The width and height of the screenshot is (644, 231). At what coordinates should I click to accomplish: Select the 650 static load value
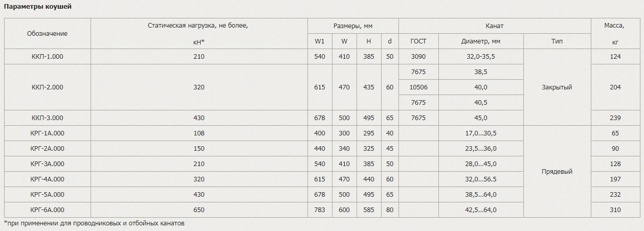pos(199,210)
